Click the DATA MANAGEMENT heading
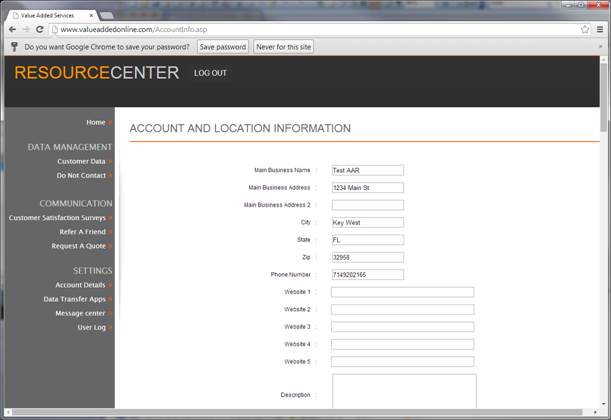 click(70, 147)
